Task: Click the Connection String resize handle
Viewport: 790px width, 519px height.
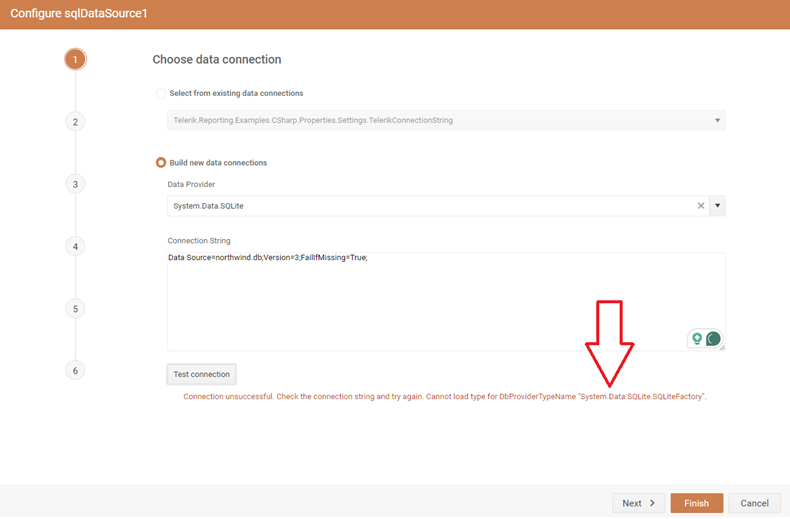Action: [x=722, y=347]
